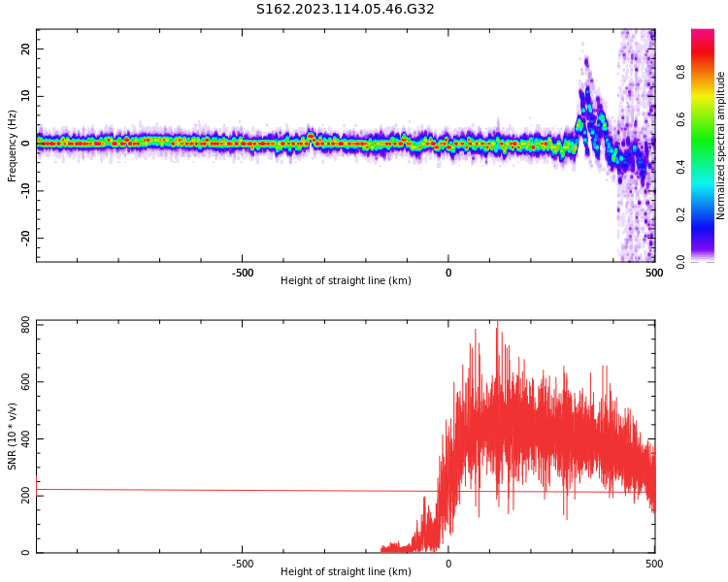Click the -20 tick on the frequency axis
Image resolution: width=728 pixels, height=582 pixels.
point(24,238)
